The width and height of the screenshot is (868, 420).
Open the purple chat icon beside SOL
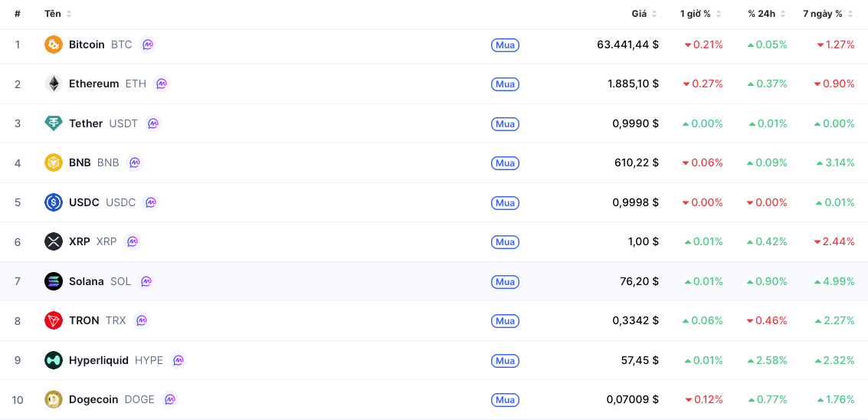(146, 281)
